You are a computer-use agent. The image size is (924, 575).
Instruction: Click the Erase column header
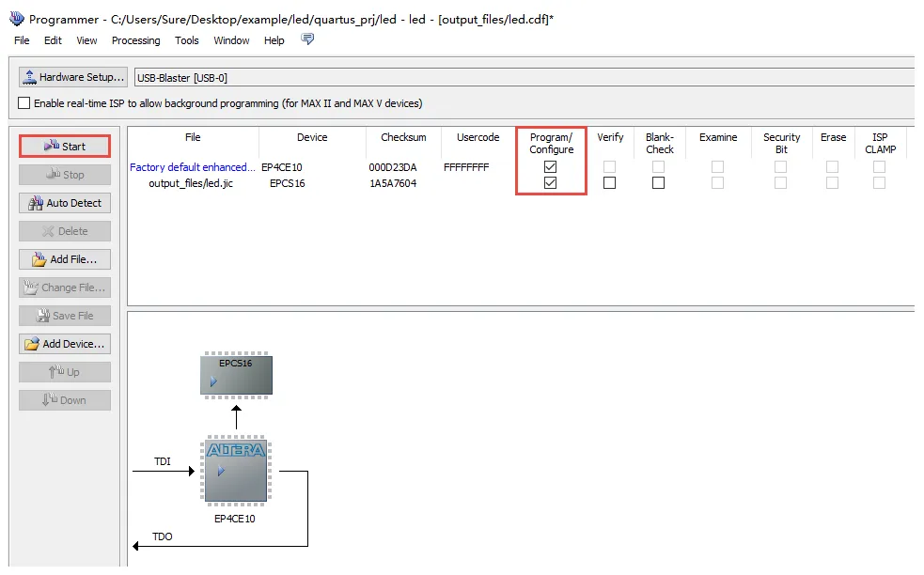[x=833, y=137]
